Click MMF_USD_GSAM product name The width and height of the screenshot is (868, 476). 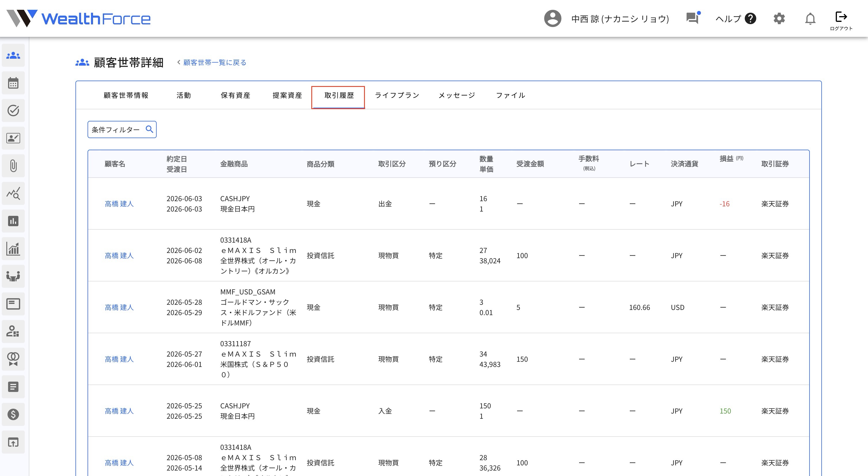[248, 292]
